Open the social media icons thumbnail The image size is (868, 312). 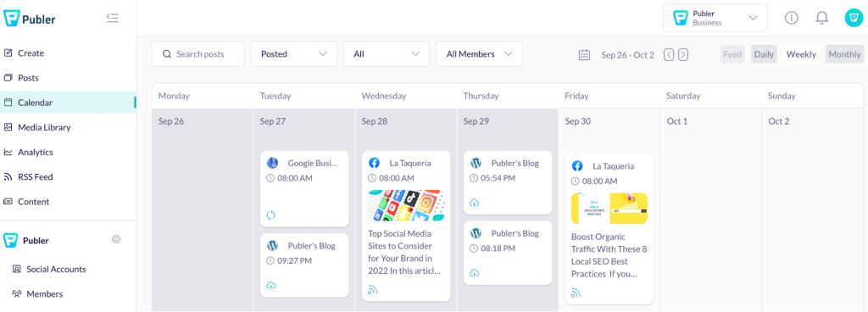point(406,205)
